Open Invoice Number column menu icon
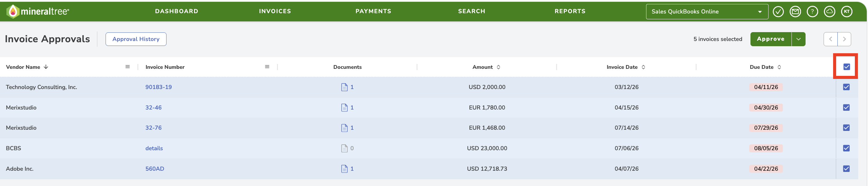868x186 pixels. [267, 67]
